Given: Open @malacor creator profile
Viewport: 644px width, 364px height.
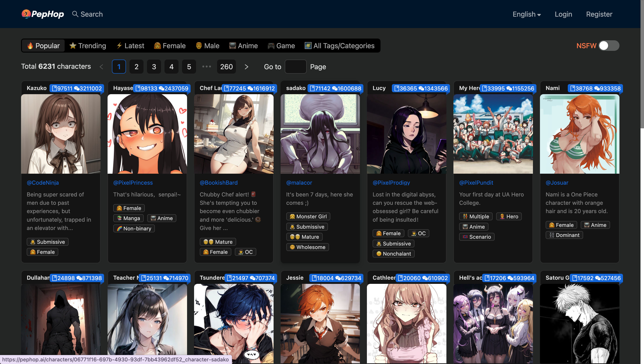Looking at the screenshot, I should click(x=299, y=183).
